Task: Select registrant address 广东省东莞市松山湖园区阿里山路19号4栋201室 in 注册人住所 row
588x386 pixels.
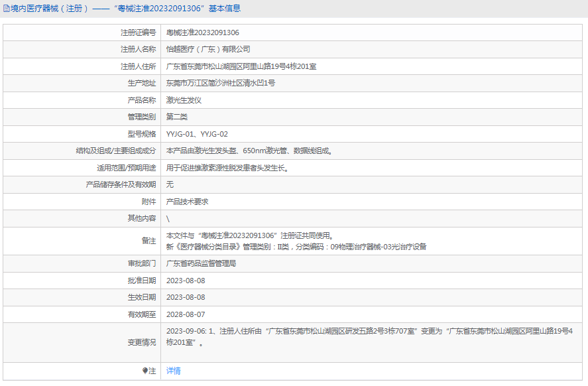Action: click(x=241, y=66)
